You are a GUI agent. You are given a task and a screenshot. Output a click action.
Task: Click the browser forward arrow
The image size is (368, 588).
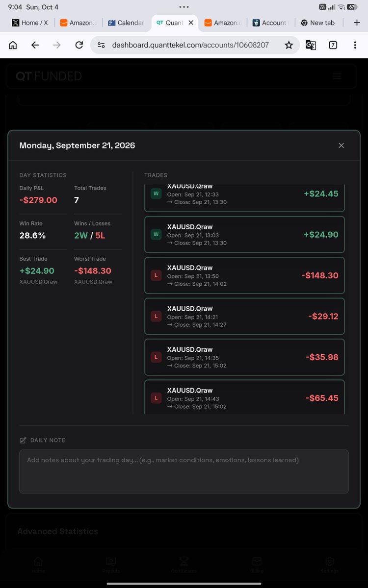pyautogui.click(x=57, y=45)
